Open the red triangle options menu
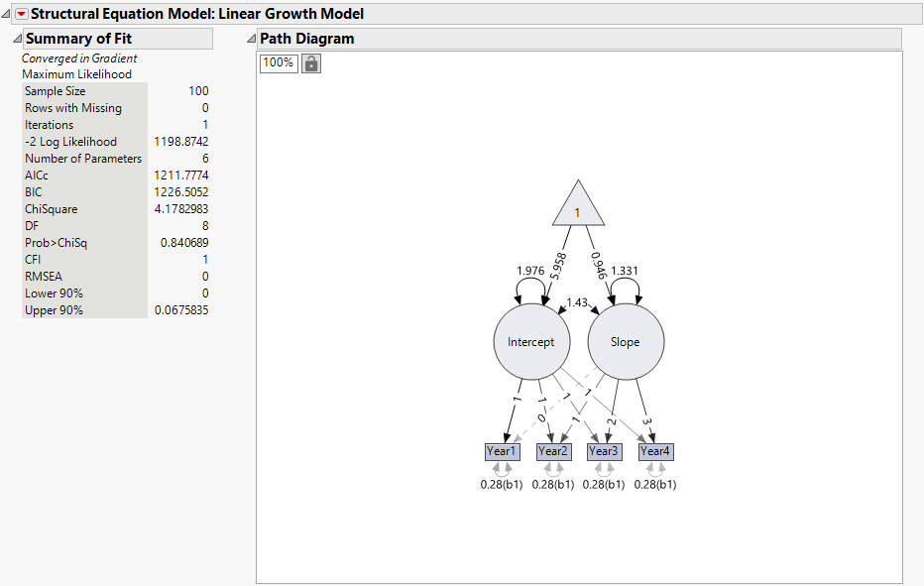Viewport: 924px width, 586px height. (x=21, y=13)
